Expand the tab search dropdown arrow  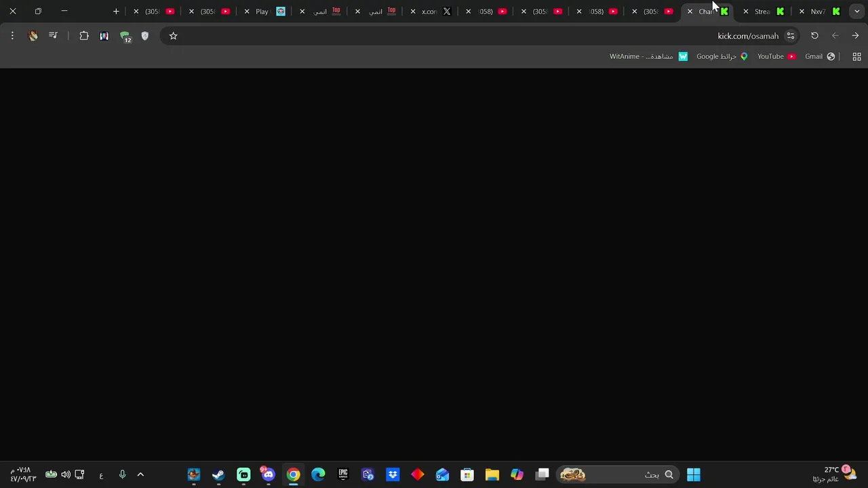[856, 12]
